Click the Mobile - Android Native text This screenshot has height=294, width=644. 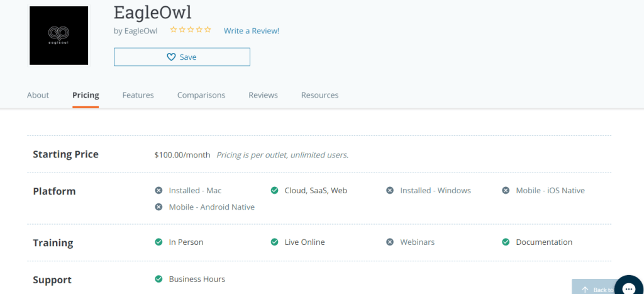click(x=212, y=207)
